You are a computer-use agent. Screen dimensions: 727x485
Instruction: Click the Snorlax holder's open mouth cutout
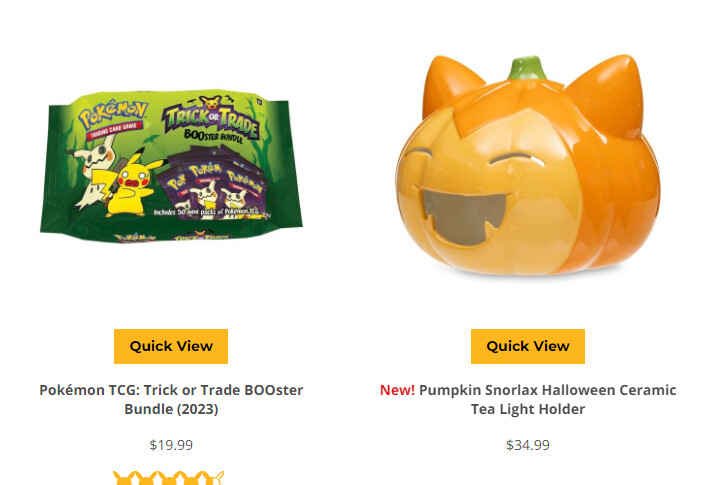point(464,217)
